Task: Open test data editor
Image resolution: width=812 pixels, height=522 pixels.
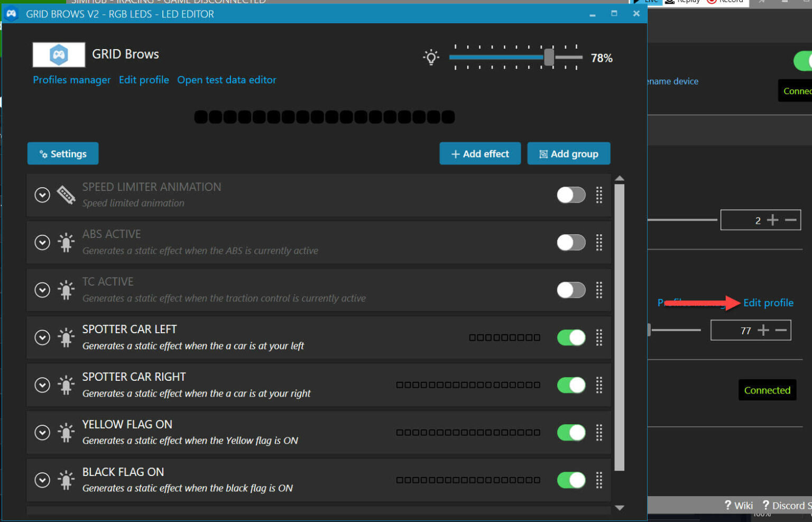Action: [226, 80]
